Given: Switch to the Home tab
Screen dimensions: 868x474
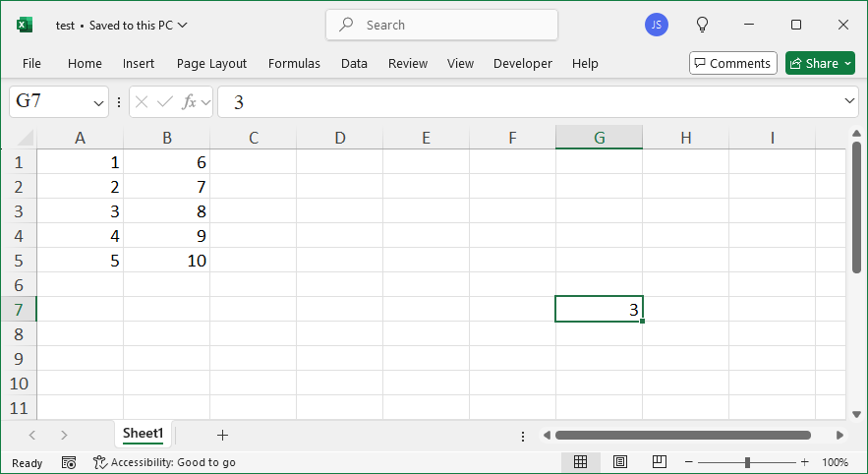Looking at the screenshot, I should coord(85,63).
